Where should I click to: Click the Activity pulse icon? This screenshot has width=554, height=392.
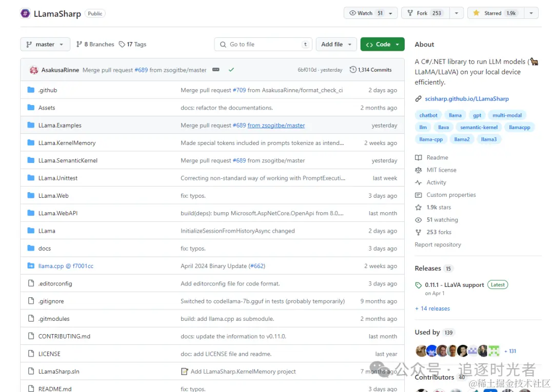(419, 182)
